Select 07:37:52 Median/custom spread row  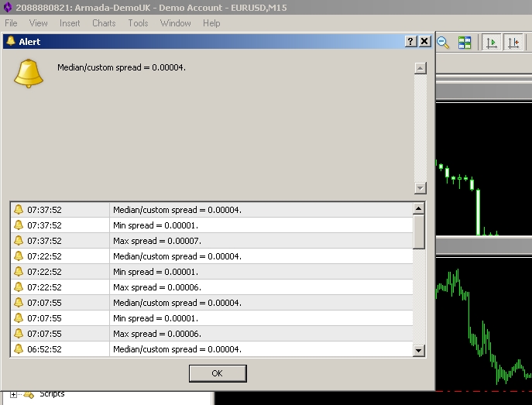click(211, 210)
